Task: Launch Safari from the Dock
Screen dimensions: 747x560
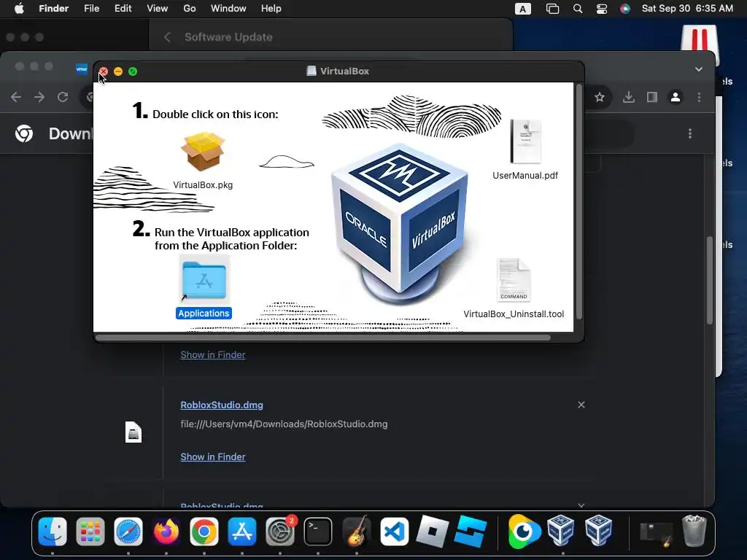Action: point(128,531)
